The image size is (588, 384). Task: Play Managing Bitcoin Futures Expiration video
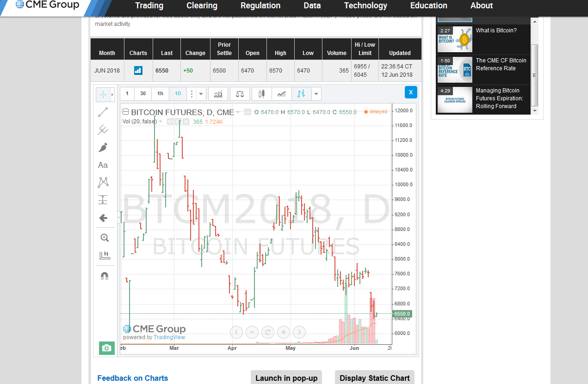(455, 100)
